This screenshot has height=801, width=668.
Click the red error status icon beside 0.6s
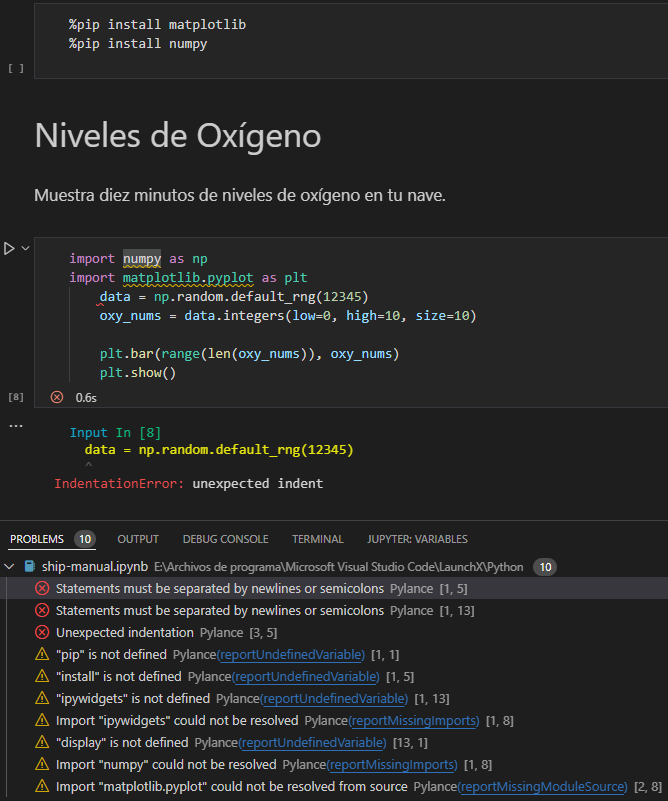(x=57, y=397)
